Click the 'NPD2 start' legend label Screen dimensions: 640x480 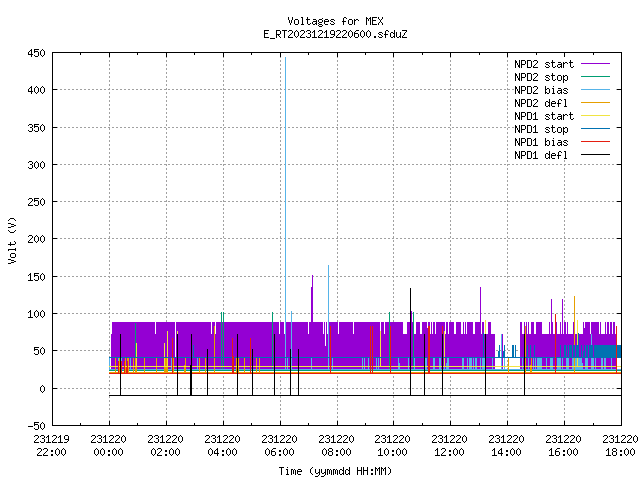tap(544, 64)
